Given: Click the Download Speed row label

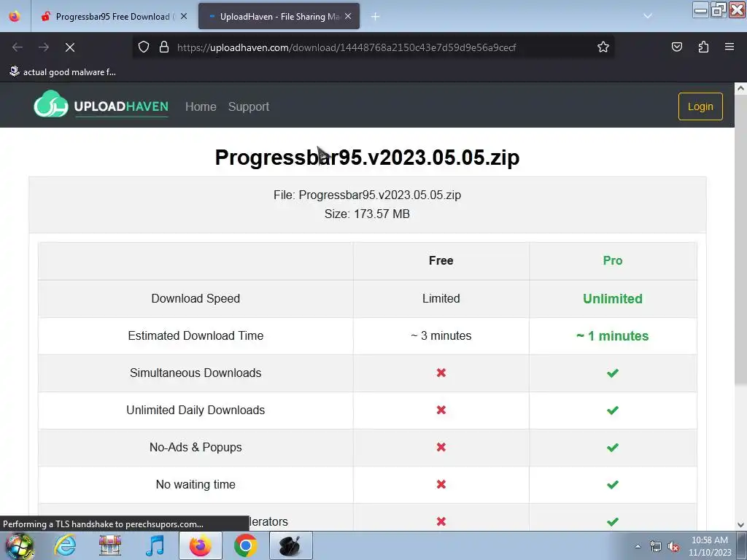Looking at the screenshot, I should point(196,298).
